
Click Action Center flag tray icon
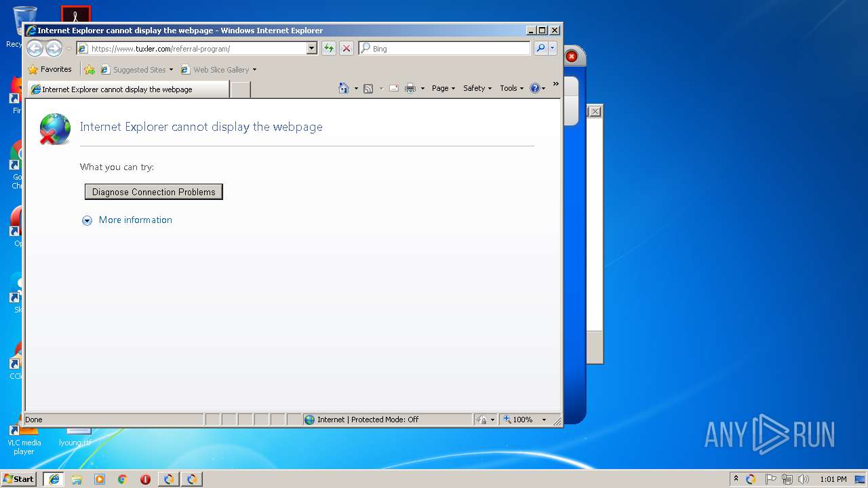click(x=770, y=479)
